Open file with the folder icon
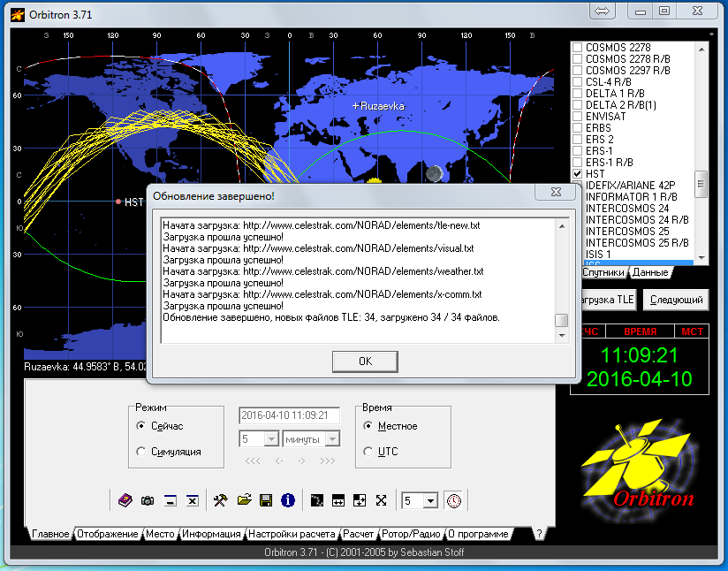The image size is (728, 571). click(244, 500)
